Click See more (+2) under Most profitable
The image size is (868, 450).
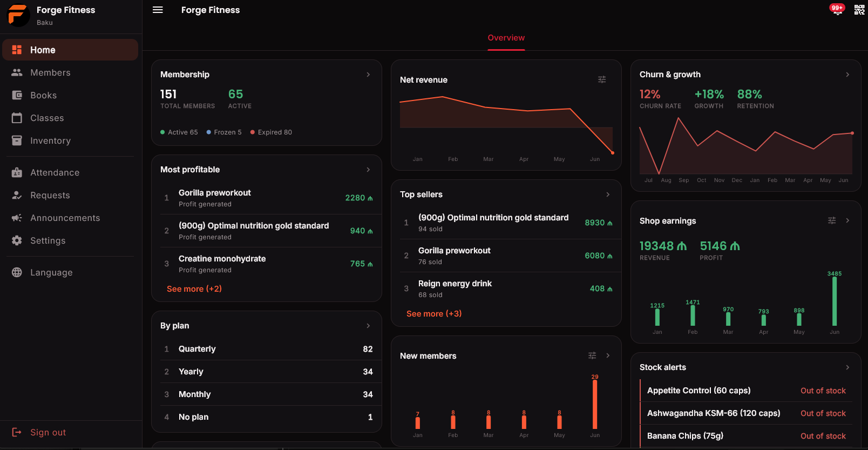pos(194,289)
